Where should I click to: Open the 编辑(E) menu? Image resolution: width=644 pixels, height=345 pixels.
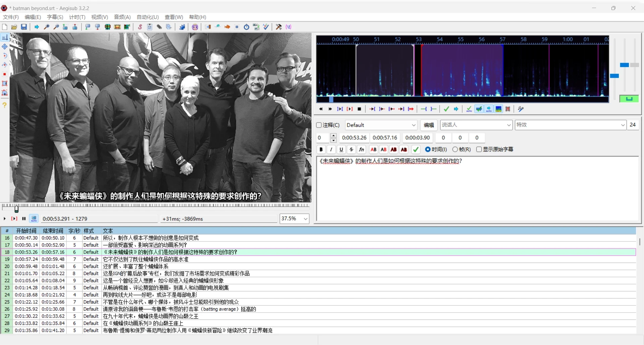pyautogui.click(x=33, y=17)
